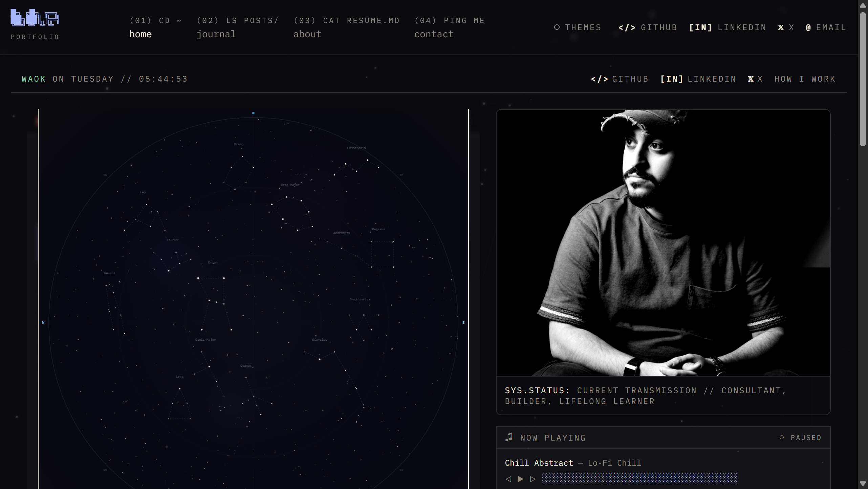Click the pixel-art portfolio logo
The height and width of the screenshot is (489, 868).
click(35, 19)
